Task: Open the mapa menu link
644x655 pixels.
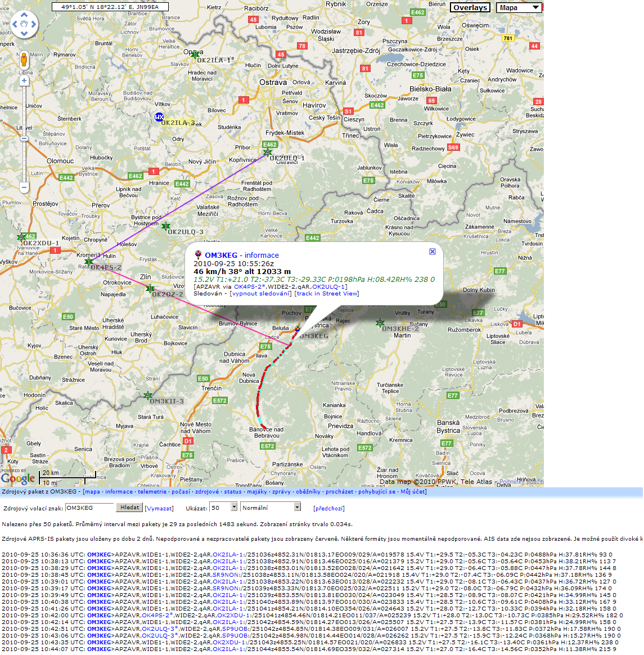Action: pyautogui.click(x=92, y=492)
